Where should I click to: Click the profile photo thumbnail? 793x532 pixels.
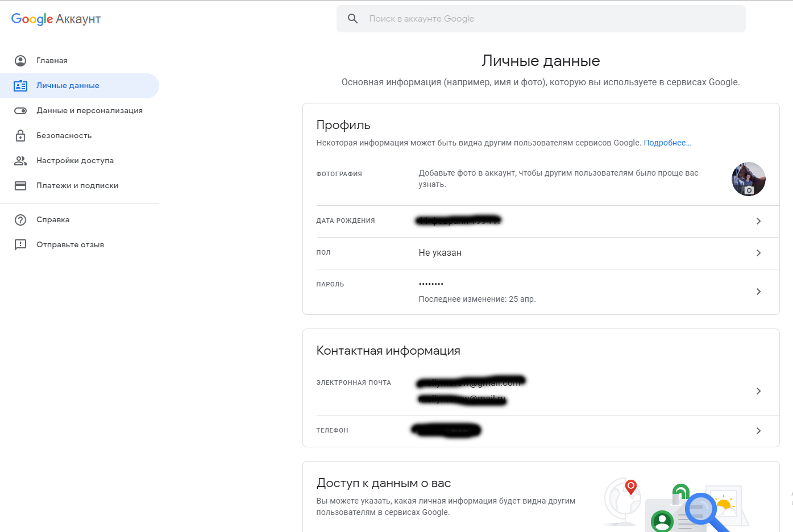click(748, 179)
